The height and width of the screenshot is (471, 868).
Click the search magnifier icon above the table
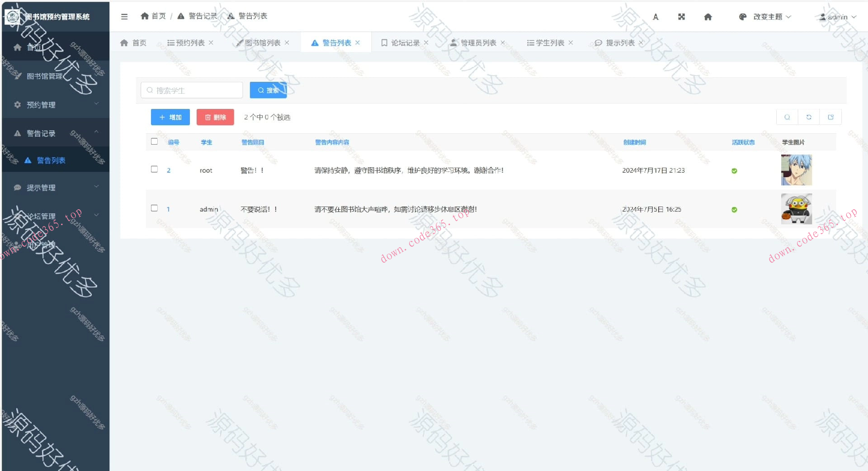[787, 117]
